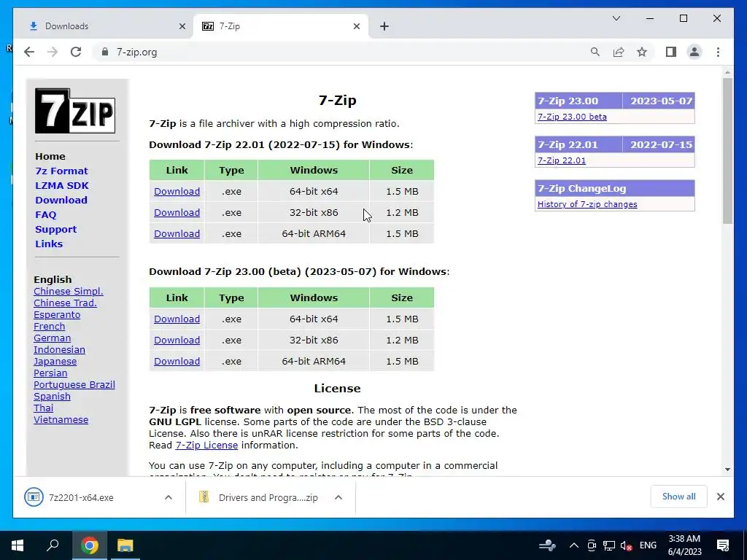This screenshot has height=560, width=747.
Task: Switch language to Chinese Trad.
Action: 65,303
